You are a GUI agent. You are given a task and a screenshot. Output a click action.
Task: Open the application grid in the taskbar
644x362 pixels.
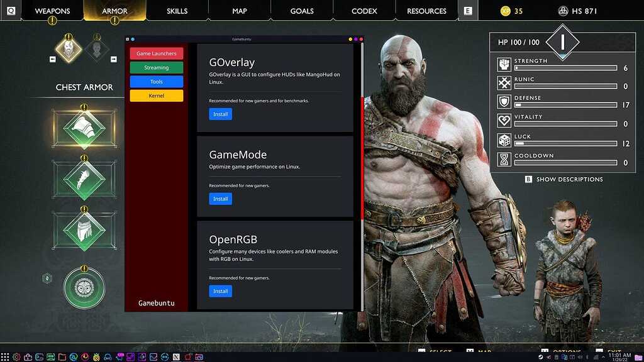click(6, 357)
